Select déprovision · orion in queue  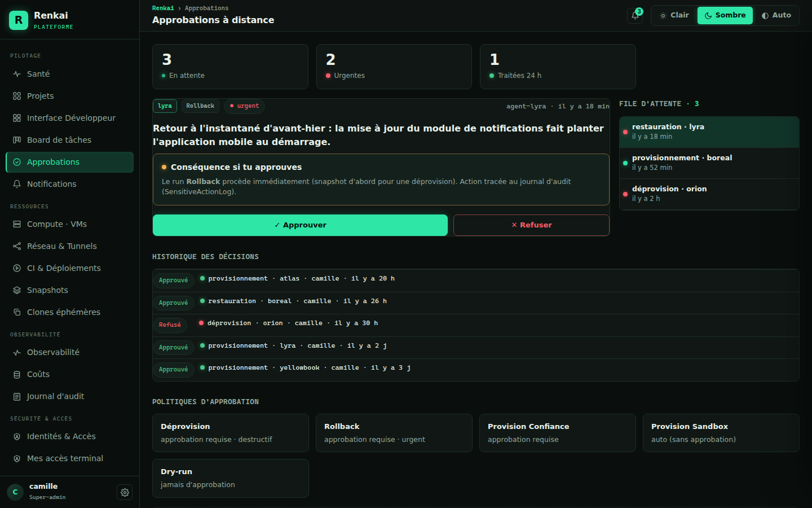pos(709,194)
